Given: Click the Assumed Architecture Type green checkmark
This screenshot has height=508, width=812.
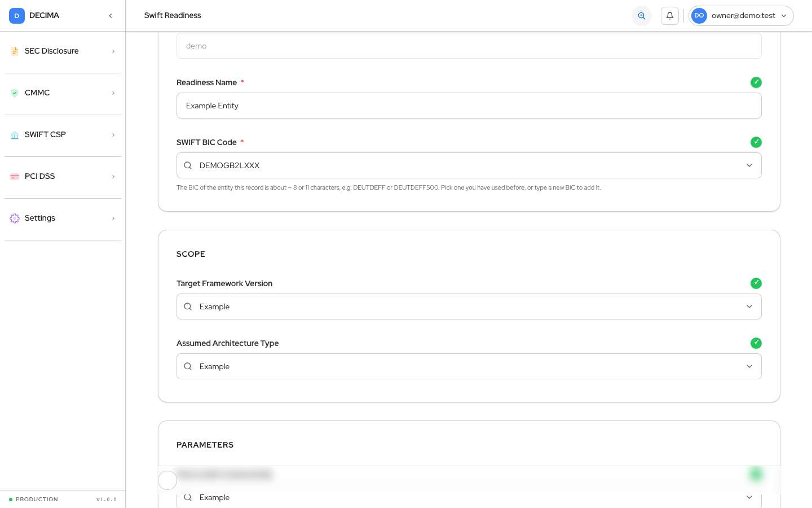Looking at the screenshot, I should pyautogui.click(x=756, y=343).
